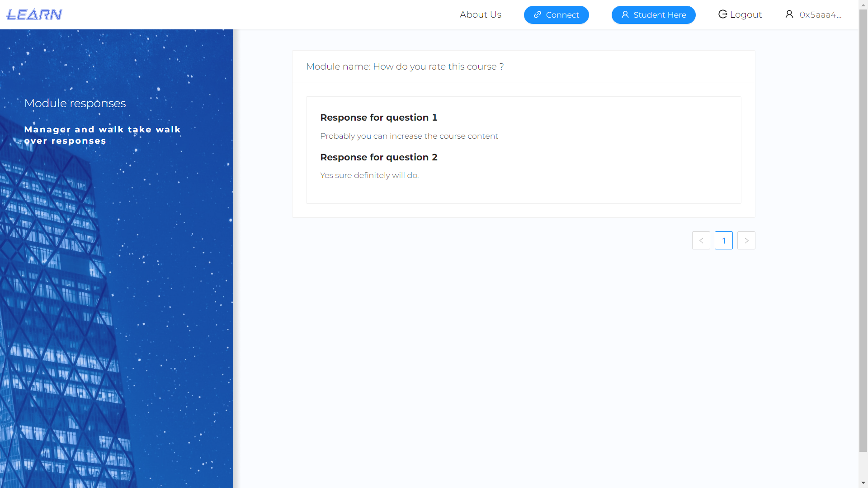Click the Module name header text
868x488 pixels.
coord(405,66)
